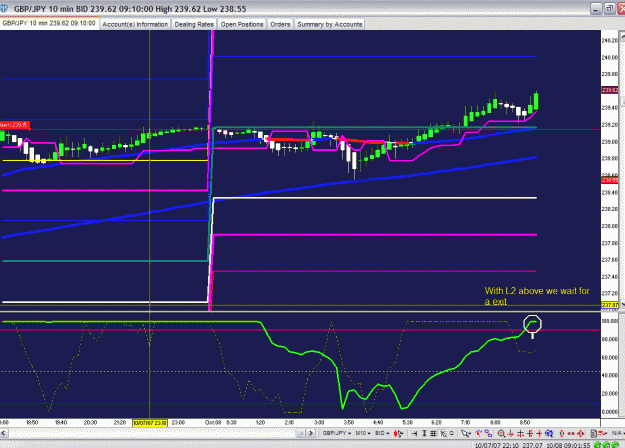Select the red magnifier zoom tool

click(501, 433)
